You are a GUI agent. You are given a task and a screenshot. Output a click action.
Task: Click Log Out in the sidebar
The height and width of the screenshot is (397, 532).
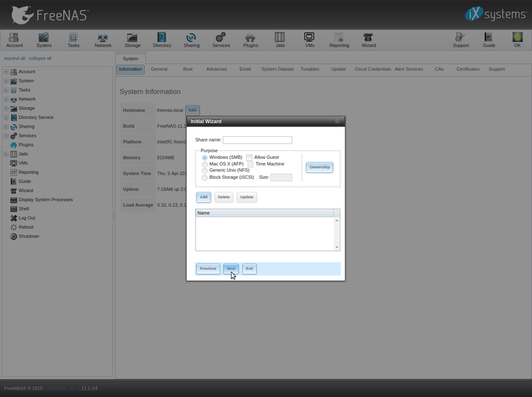[27, 218]
